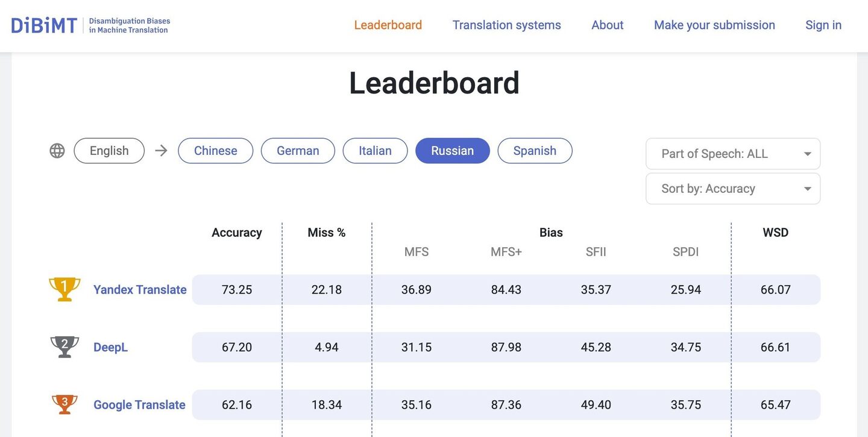
Task: Click the WSD column header
Action: [776, 233]
